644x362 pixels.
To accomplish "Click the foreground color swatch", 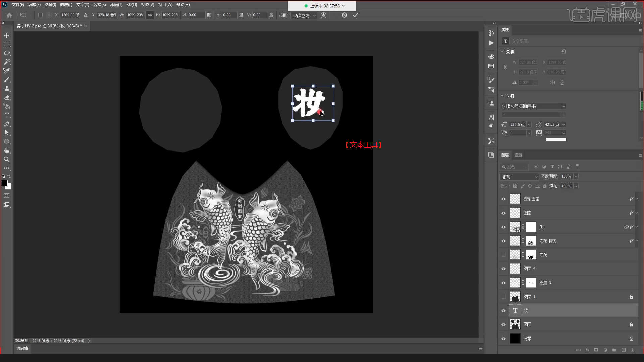I will (x=4, y=183).
